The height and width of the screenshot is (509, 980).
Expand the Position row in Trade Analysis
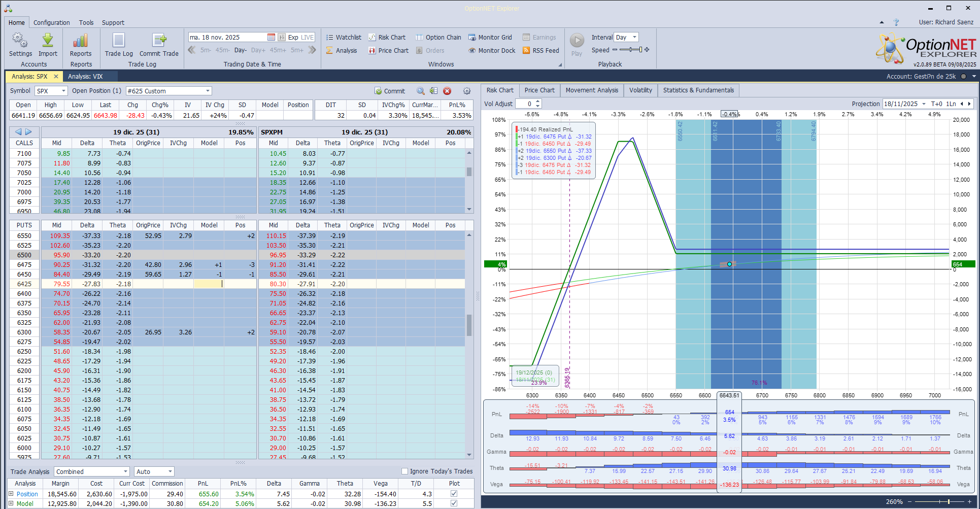[x=11, y=494]
